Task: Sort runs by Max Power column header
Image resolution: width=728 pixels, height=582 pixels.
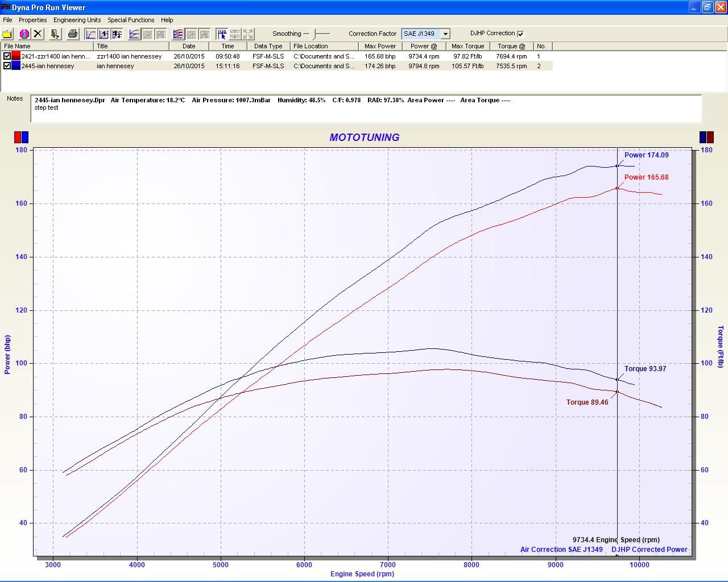Action: tap(380, 46)
